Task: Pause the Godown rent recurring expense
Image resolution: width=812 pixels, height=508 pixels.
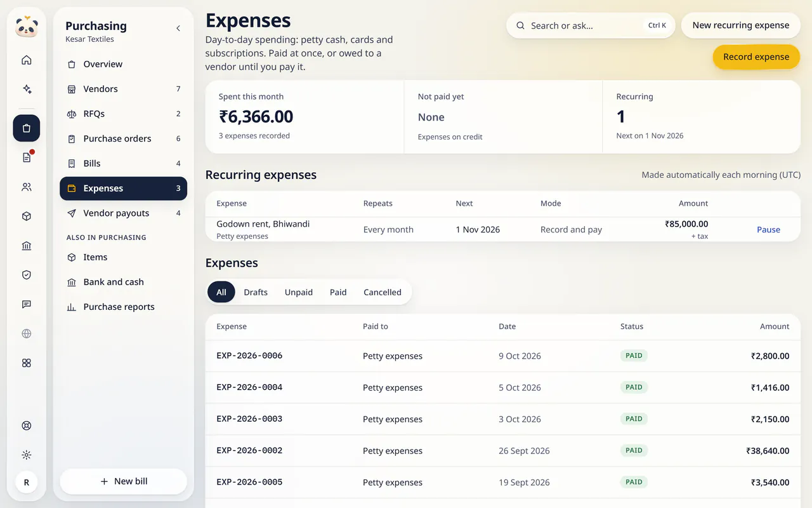Action: (x=768, y=230)
